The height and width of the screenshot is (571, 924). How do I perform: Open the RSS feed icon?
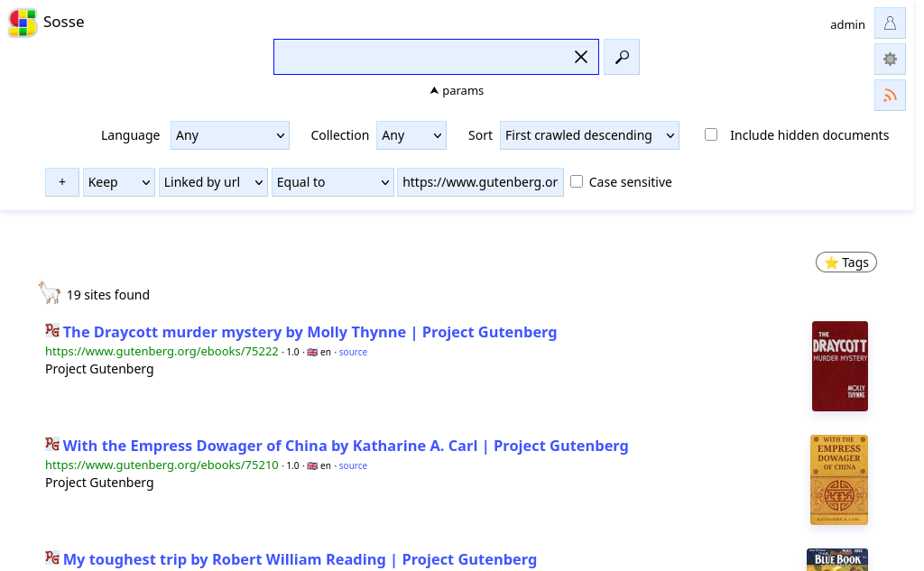[x=890, y=95]
